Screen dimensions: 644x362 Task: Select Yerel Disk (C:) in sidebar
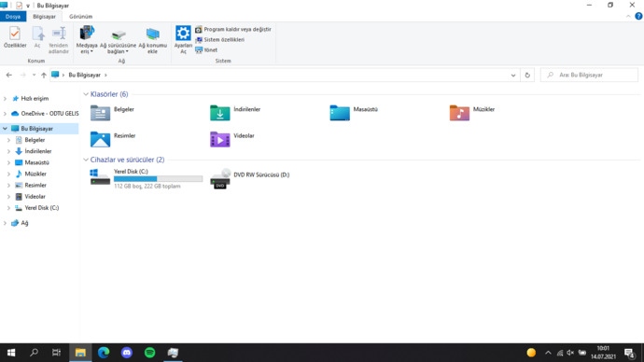[x=41, y=208]
